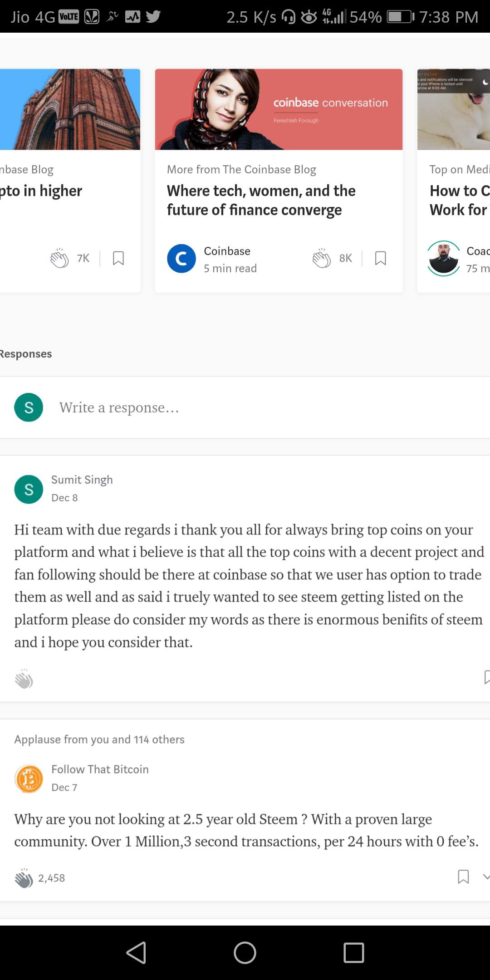Expand options chevron on Follow That Bitcoin response
Viewport: 490px width, 980px height.
click(x=486, y=877)
